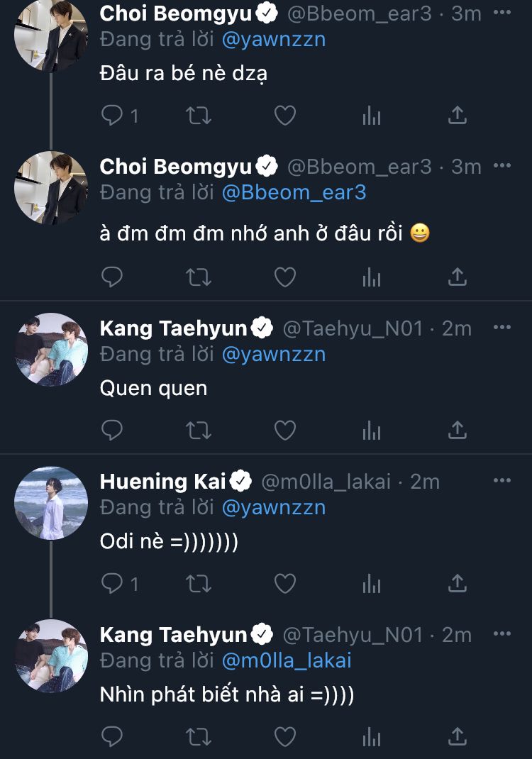Like the tweet "Đâu ra bé nè dzạ"
The width and height of the screenshot is (532, 759).
(x=284, y=115)
